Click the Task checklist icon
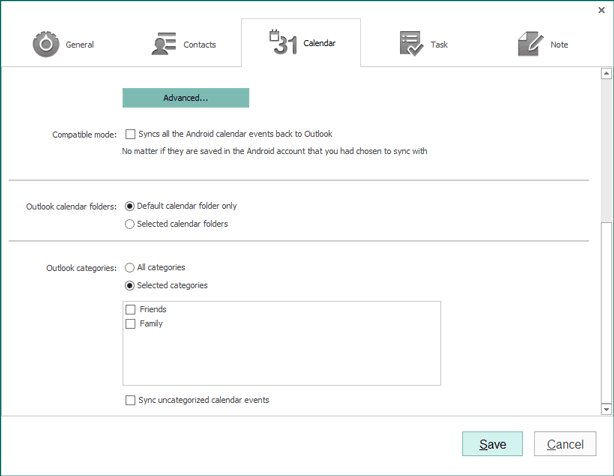The height and width of the screenshot is (476, 614). (x=410, y=44)
